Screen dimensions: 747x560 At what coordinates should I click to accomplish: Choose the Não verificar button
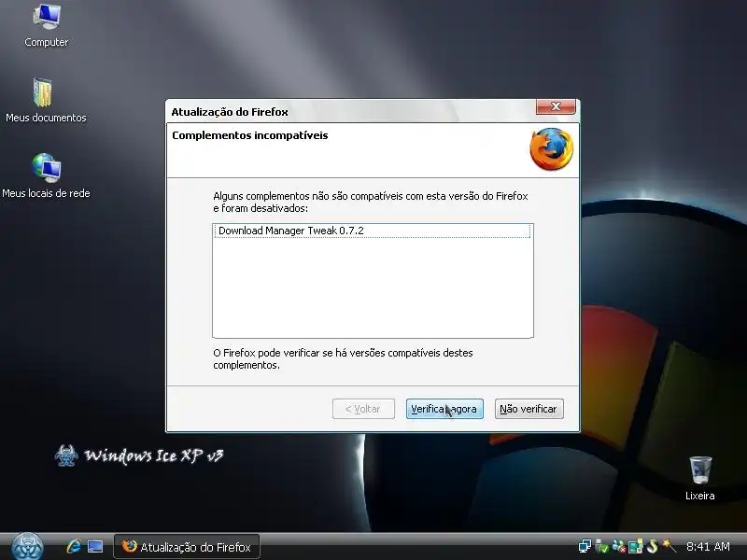(529, 409)
